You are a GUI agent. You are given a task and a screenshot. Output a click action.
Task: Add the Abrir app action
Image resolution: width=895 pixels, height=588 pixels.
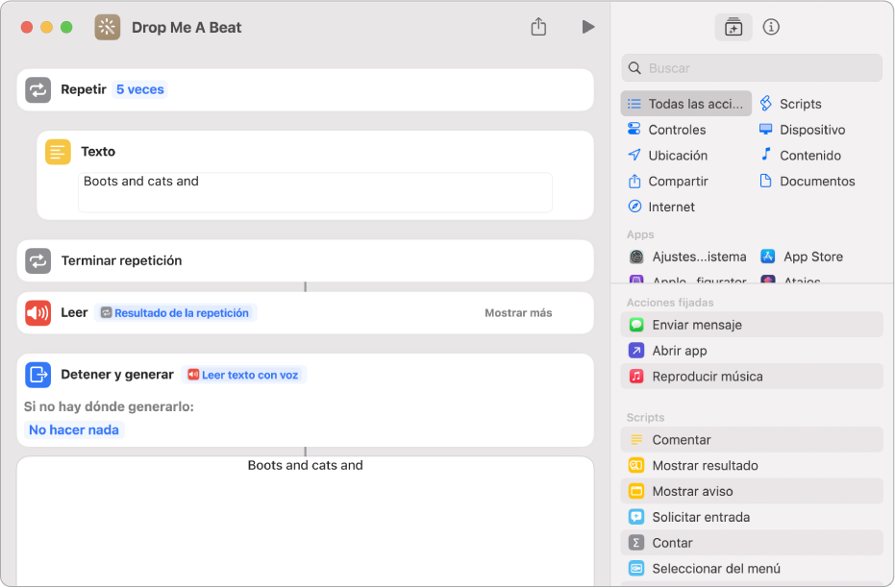point(752,351)
